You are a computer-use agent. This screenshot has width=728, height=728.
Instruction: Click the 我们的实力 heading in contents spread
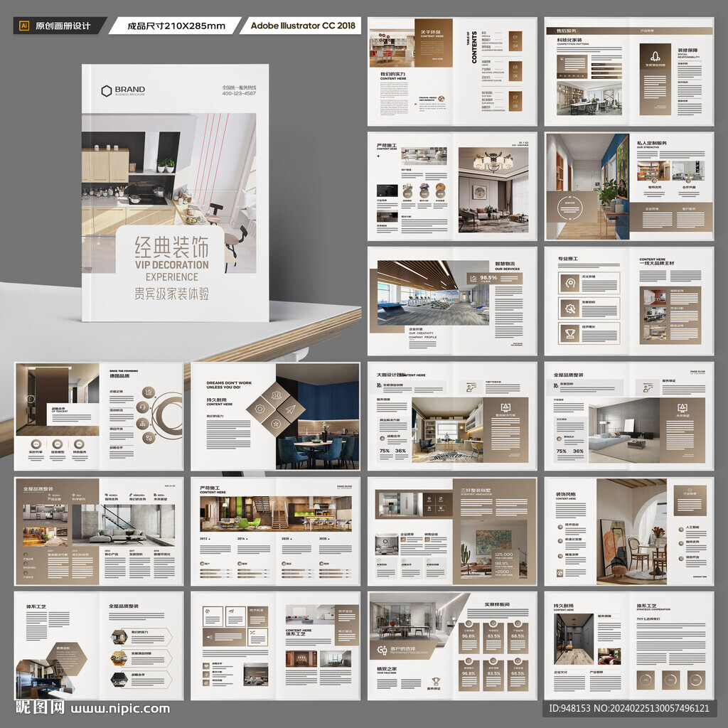pos(392,74)
